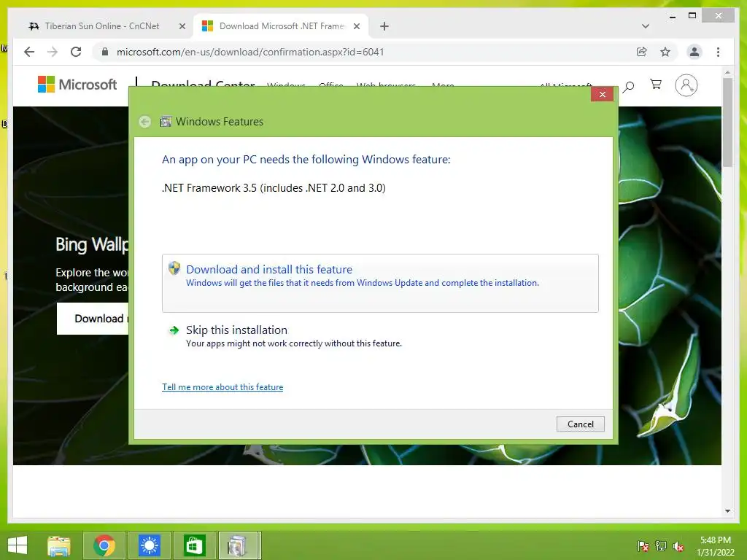Viewport: 747px width, 560px height.
Task: Click the Microsoft account sign-in icon
Action: (686, 85)
